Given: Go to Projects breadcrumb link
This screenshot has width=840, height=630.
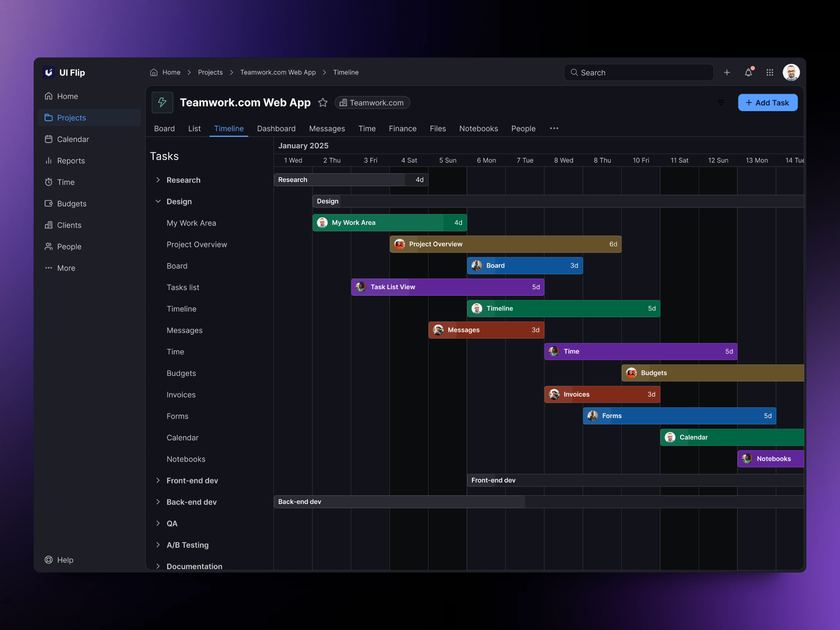Looking at the screenshot, I should tap(210, 72).
